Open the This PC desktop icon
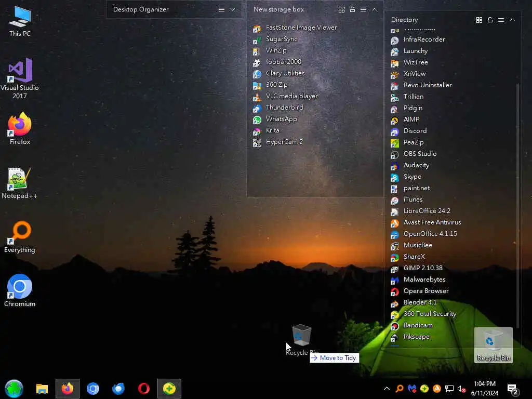 (20, 21)
